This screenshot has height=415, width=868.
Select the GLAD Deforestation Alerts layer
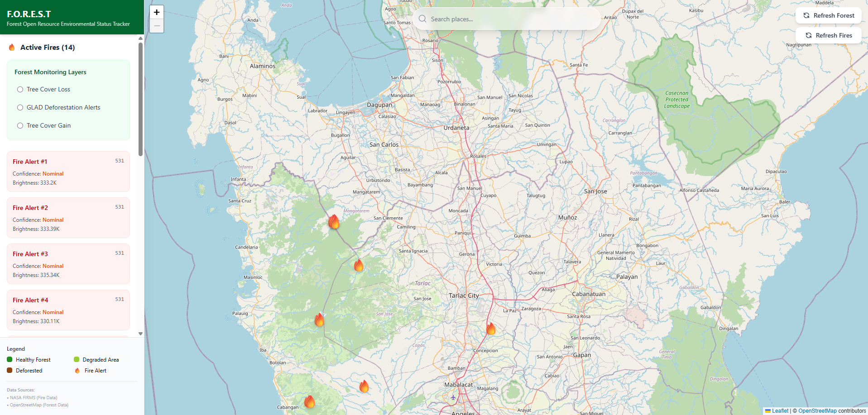point(20,108)
